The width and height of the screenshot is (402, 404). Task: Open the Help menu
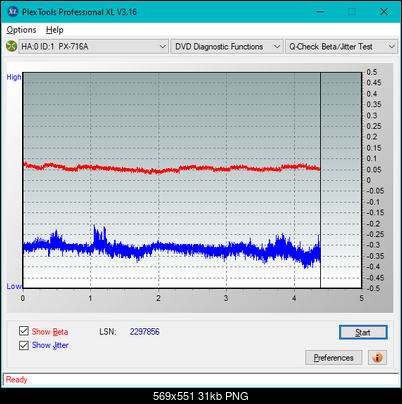[x=55, y=30]
